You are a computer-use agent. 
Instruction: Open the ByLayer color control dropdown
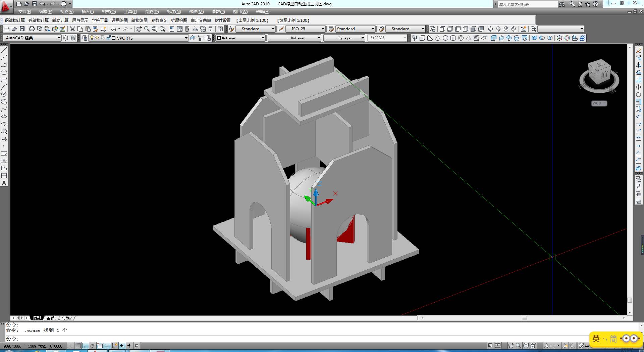(x=241, y=38)
